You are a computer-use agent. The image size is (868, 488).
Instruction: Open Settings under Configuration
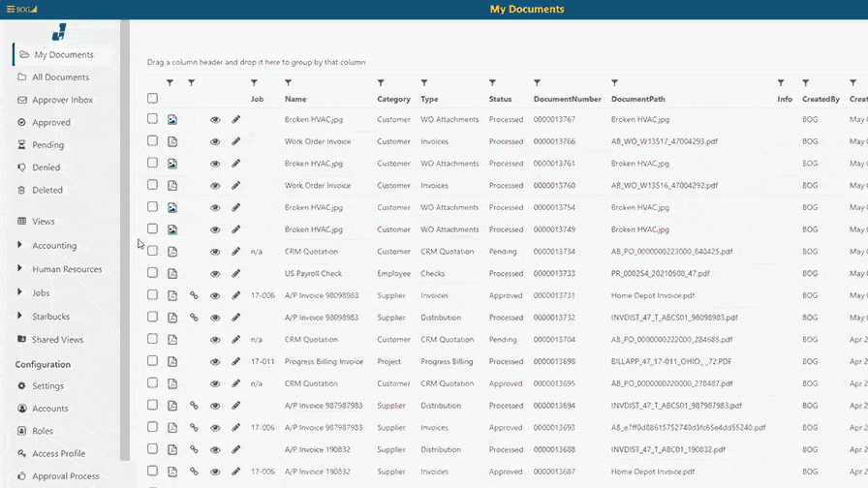click(x=47, y=386)
